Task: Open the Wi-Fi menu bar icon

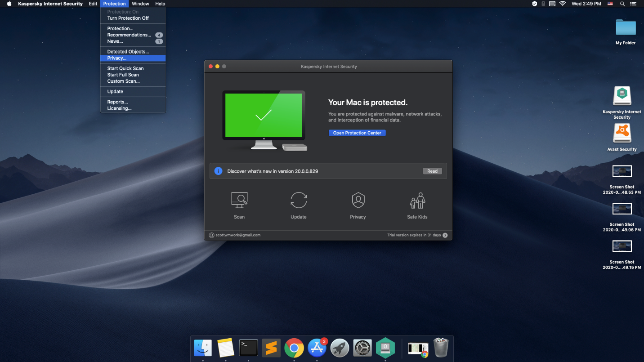Action: pyautogui.click(x=563, y=4)
